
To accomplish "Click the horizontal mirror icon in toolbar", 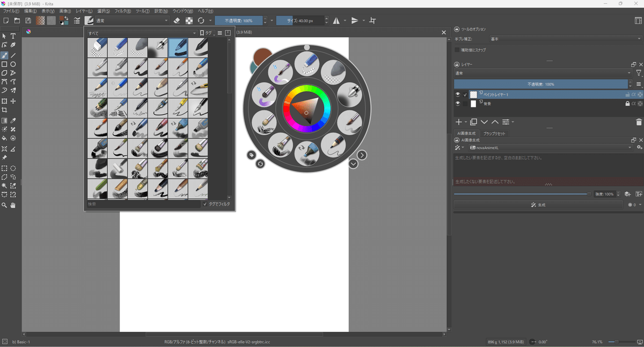I will tap(336, 20).
